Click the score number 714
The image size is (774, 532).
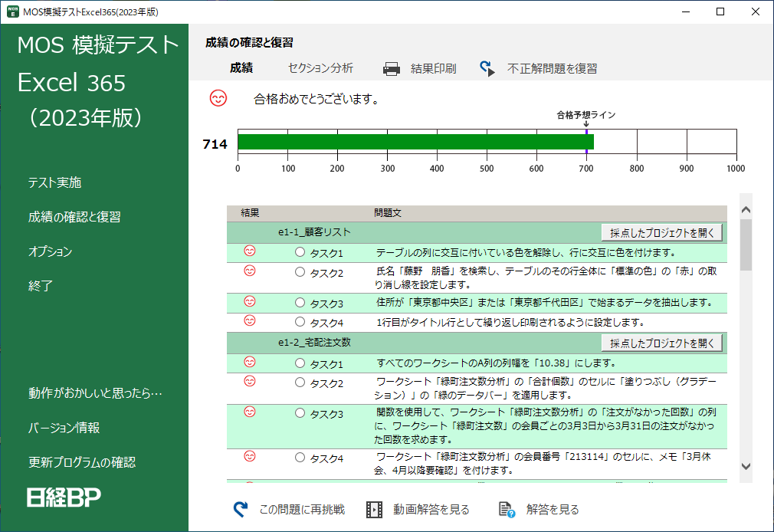(x=215, y=144)
